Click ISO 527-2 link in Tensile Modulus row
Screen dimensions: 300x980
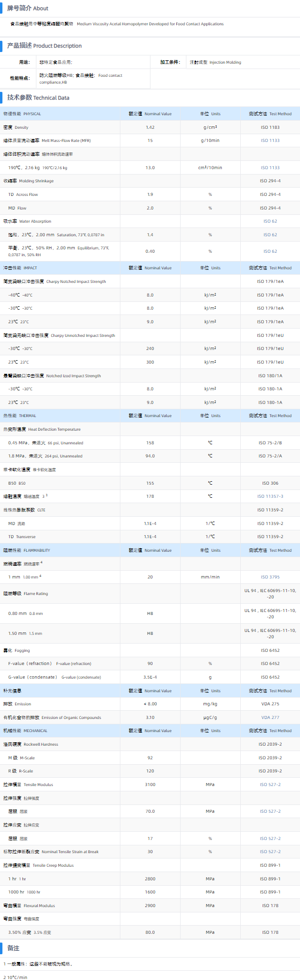[270, 785]
